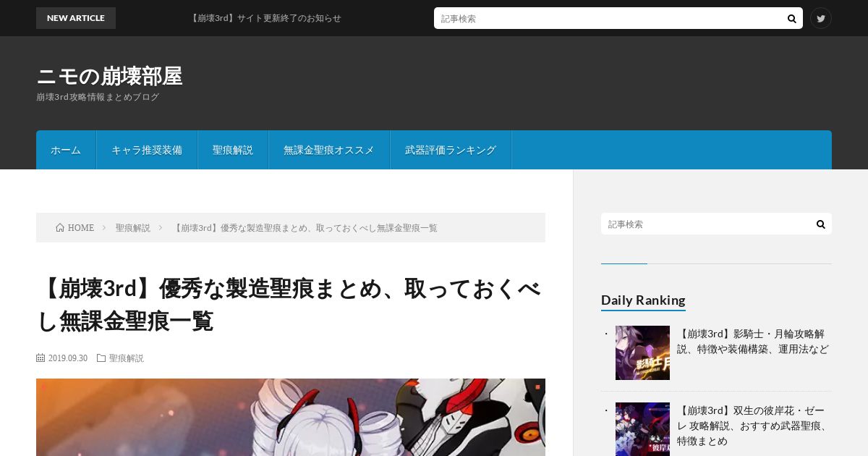This screenshot has height=456, width=868.
Task: Click the sidebar search magnifier icon
Action: (x=820, y=224)
